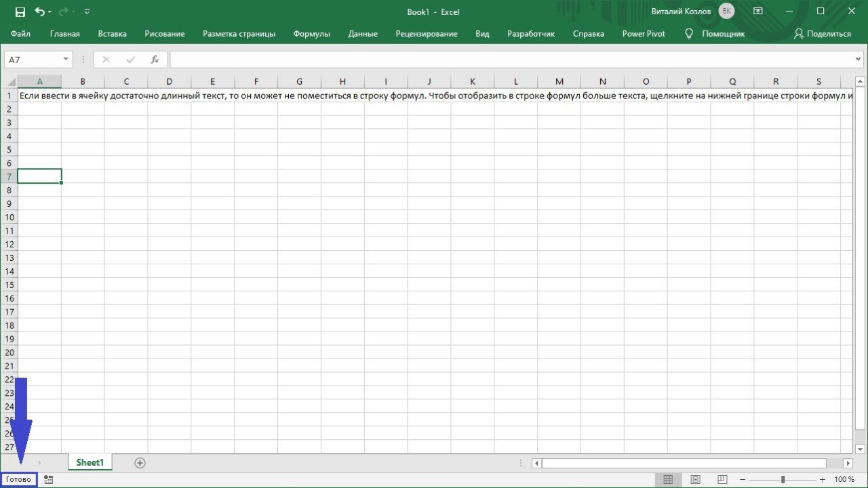Viewport: 868px width, 488px height.
Task: Click the Name Box showing A7
Action: (x=33, y=60)
